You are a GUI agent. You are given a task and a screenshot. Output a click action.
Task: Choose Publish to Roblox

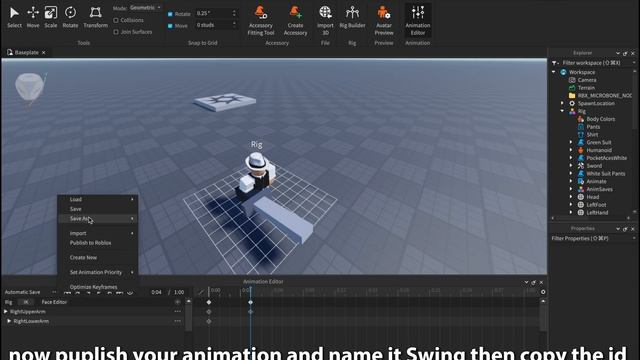tap(98, 243)
